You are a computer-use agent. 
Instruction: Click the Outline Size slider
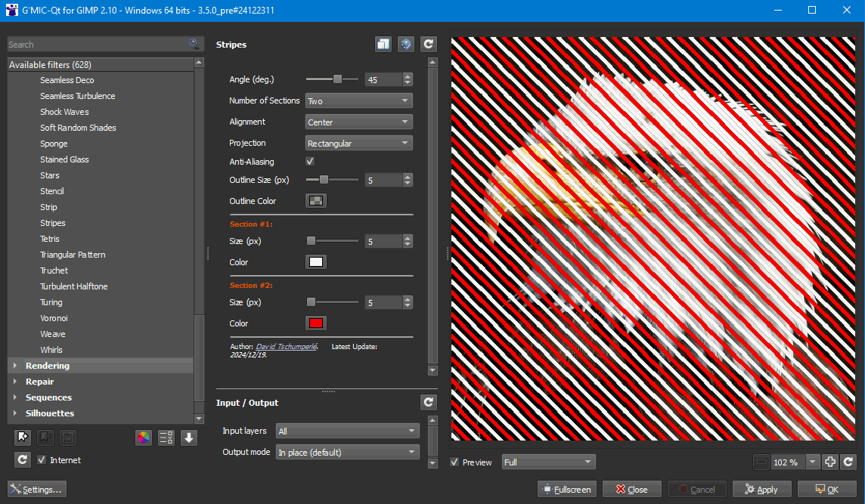[332, 180]
